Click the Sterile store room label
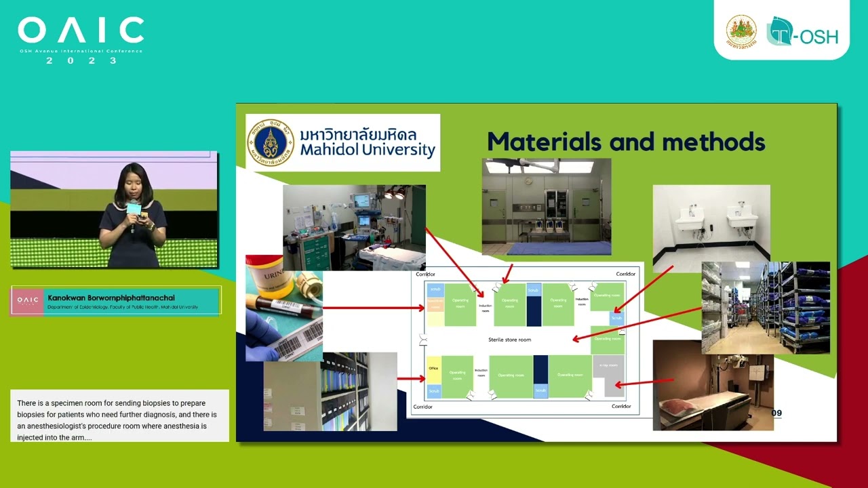868x488 pixels. click(x=509, y=340)
